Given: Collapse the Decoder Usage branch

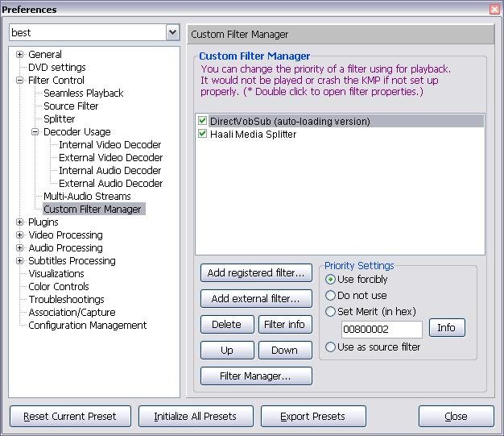Looking at the screenshot, I should pos(35,132).
